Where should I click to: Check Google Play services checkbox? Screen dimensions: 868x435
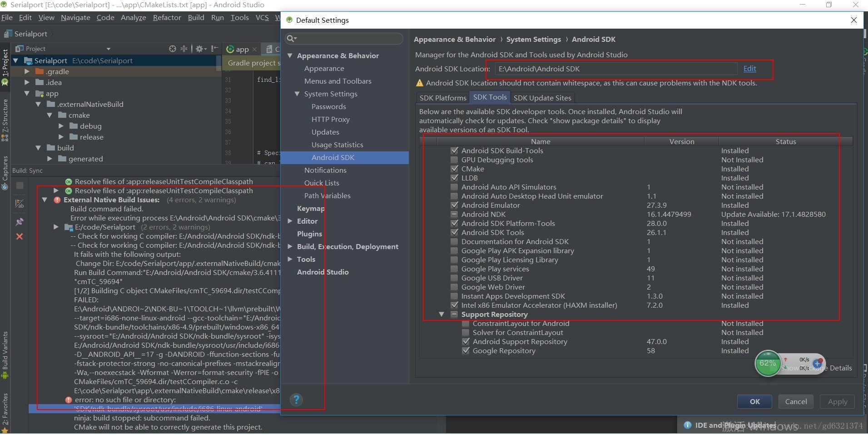(454, 269)
